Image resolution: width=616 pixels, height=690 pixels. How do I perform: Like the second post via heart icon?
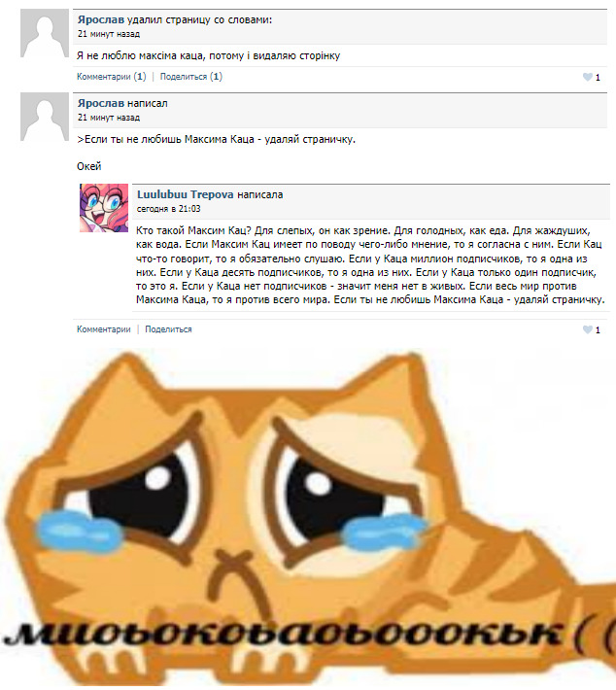[x=588, y=329]
